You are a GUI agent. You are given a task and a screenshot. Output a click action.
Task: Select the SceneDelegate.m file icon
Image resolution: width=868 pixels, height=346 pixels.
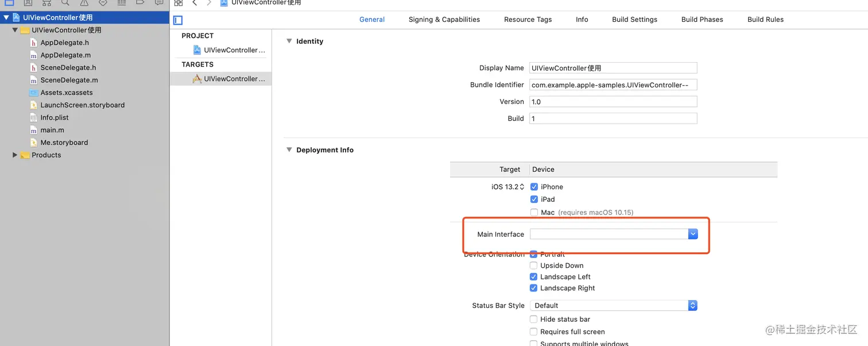point(34,80)
